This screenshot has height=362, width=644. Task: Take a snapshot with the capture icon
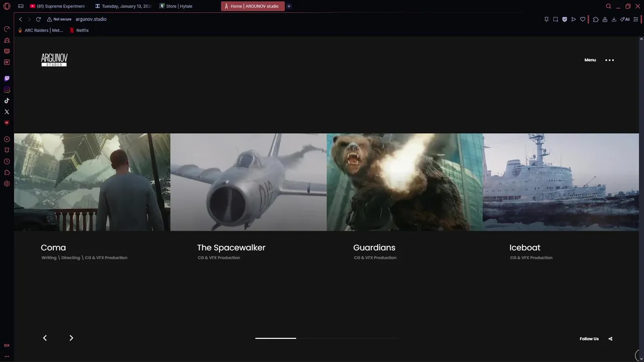[x=555, y=19]
